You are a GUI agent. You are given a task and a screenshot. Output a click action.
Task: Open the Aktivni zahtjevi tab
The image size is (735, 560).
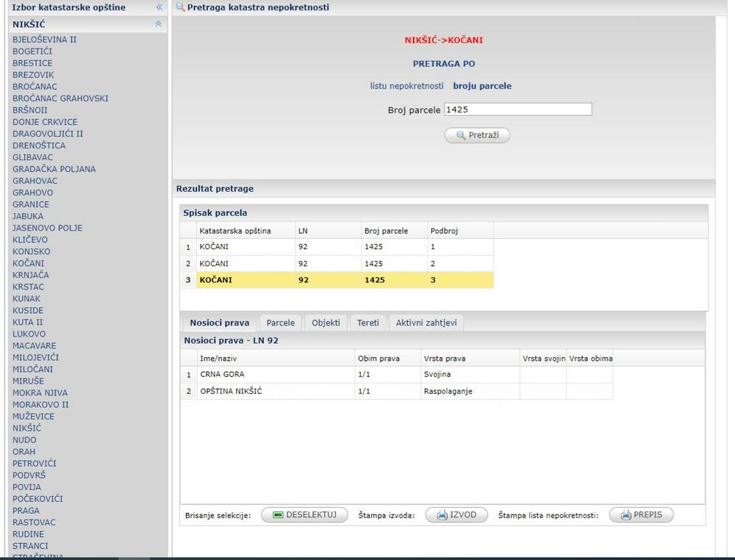coord(426,323)
